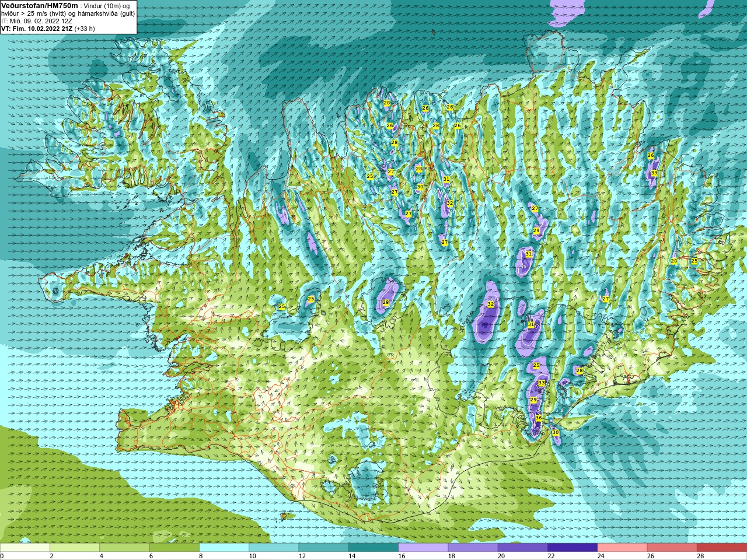Select the 6–8 m/s olive green legend swatch

[x=174, y=547]
